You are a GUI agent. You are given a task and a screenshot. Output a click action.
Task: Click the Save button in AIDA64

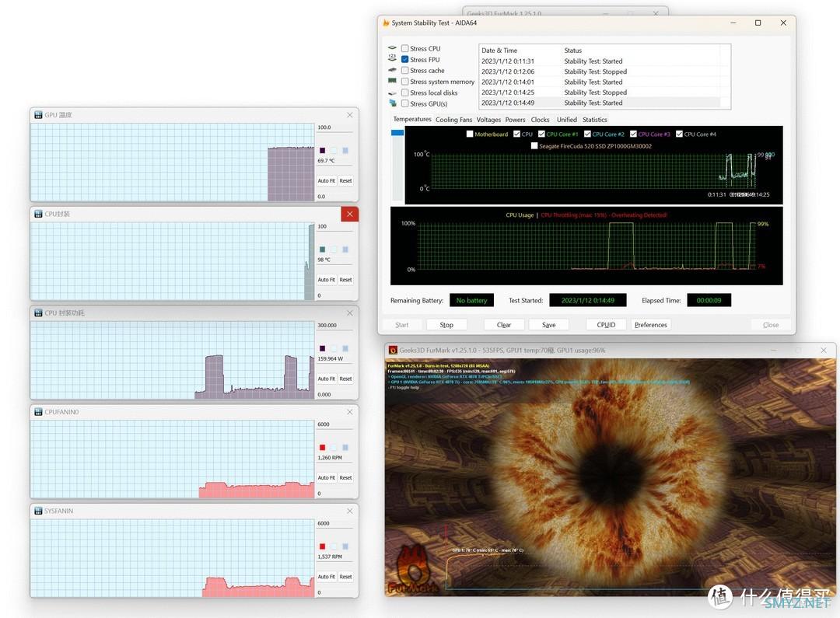click(548, 324)
